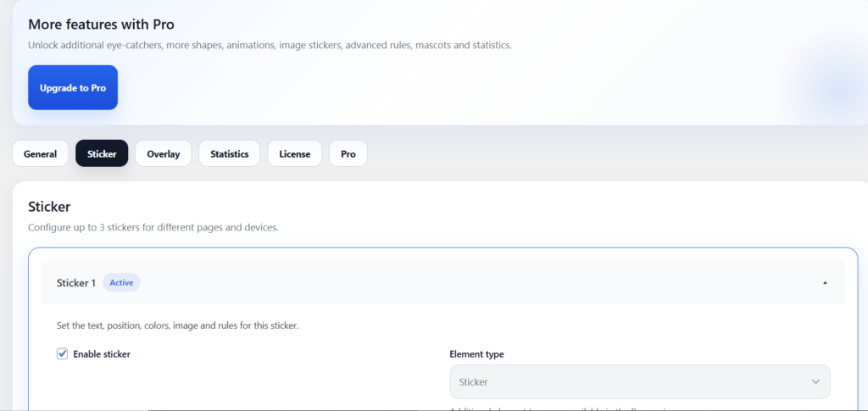Uncheck the Enable sticker checkbox
868x411 pixels.
pyautogui.click(x=62, y=353)
